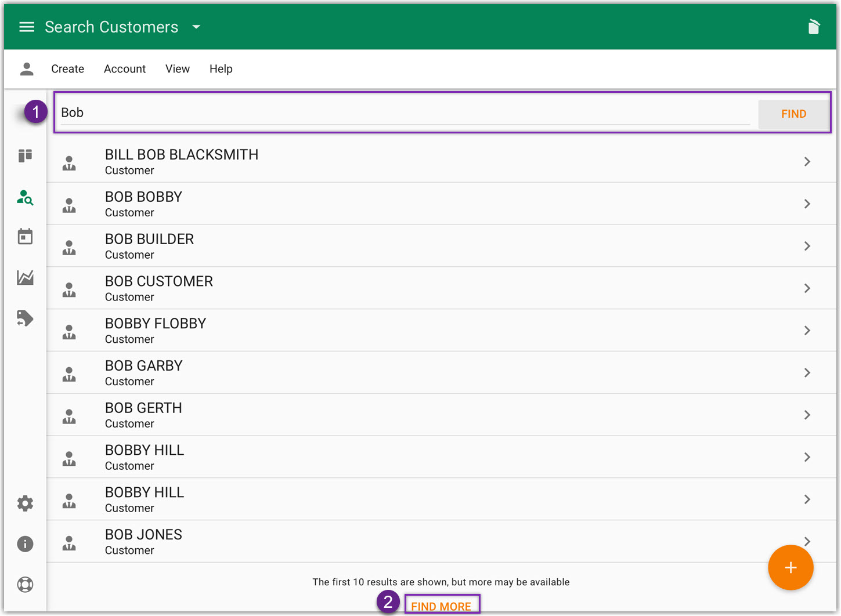Expand the BILL BOB BLACKSMITH row chevron
Image resolution: width=841 pixels, height=616 pixels.
807,162
